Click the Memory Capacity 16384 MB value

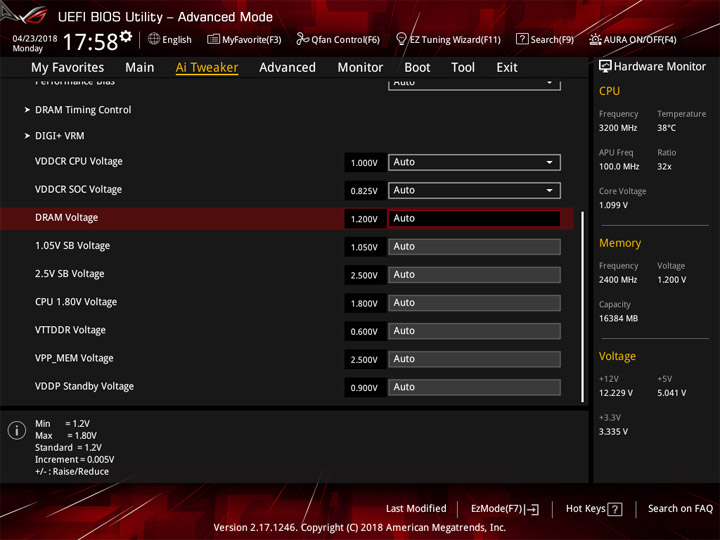pyautogui.click(x=618, y=318)
